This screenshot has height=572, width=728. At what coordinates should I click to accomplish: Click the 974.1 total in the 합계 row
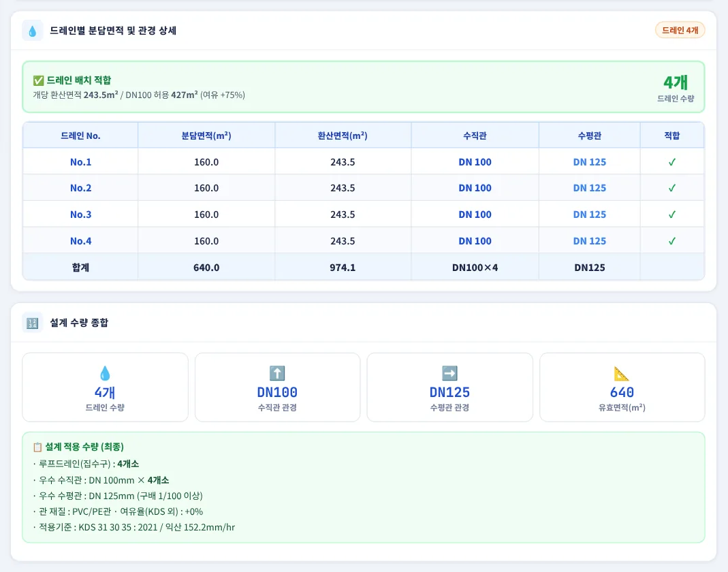(x=343, y=268)
